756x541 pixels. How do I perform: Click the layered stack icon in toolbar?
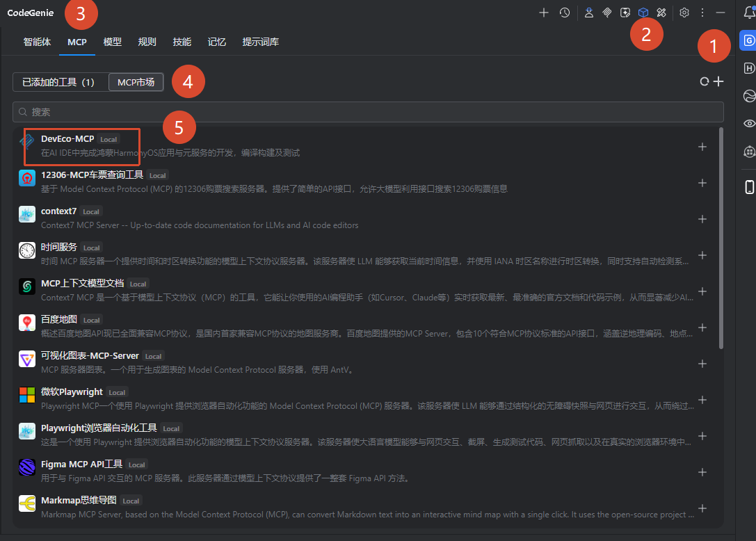pyautogui.click(x=607, y=13)
